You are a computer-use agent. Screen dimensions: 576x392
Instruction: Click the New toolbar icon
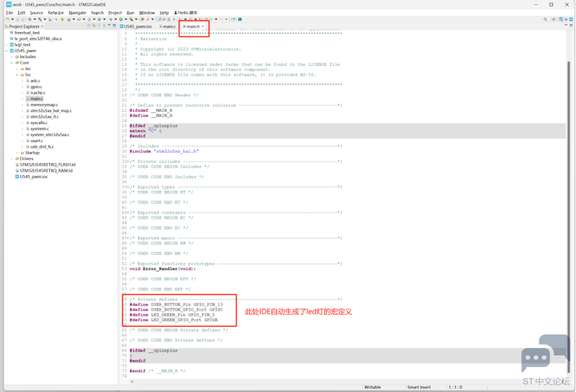(x=8, y=19)
